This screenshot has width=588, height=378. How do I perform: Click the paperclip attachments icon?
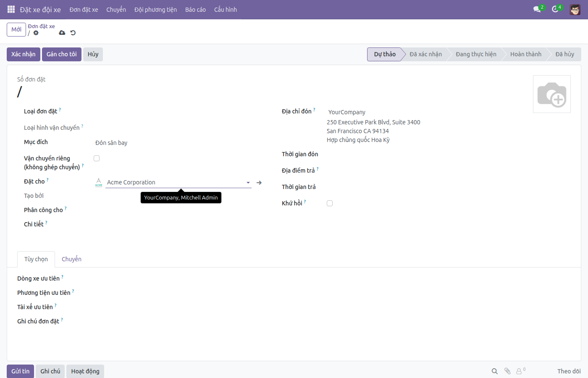coord(507,371)
